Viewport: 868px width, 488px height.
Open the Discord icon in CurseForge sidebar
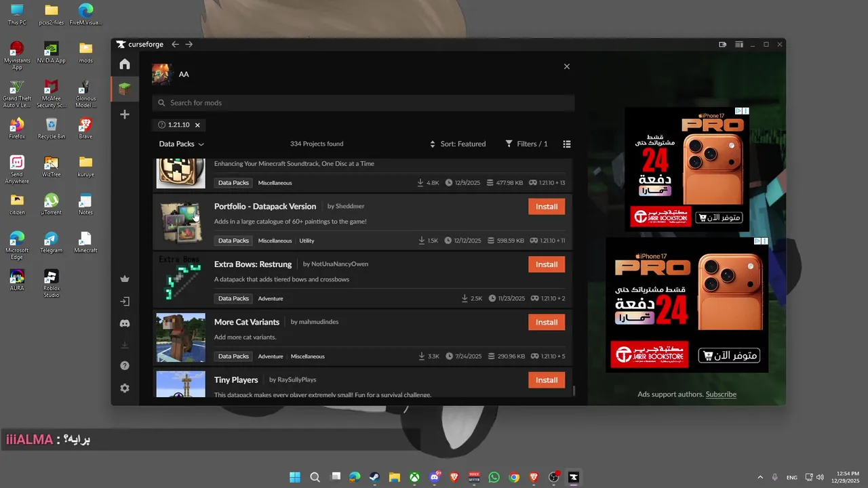coord(125,324)
